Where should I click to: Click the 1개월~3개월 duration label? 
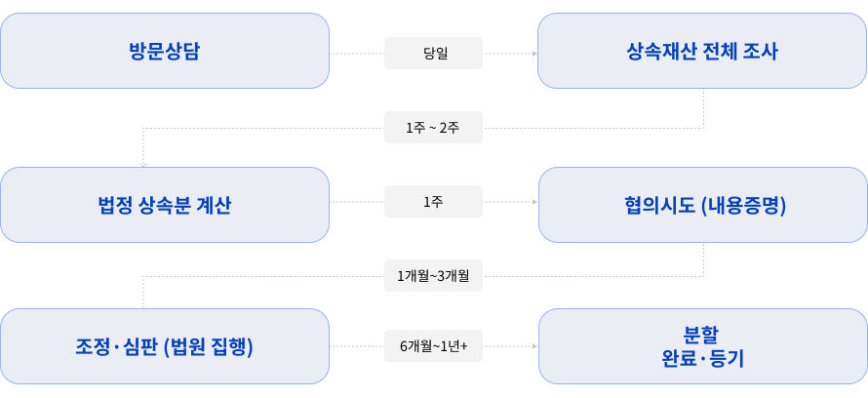click(x=434, y=277)
